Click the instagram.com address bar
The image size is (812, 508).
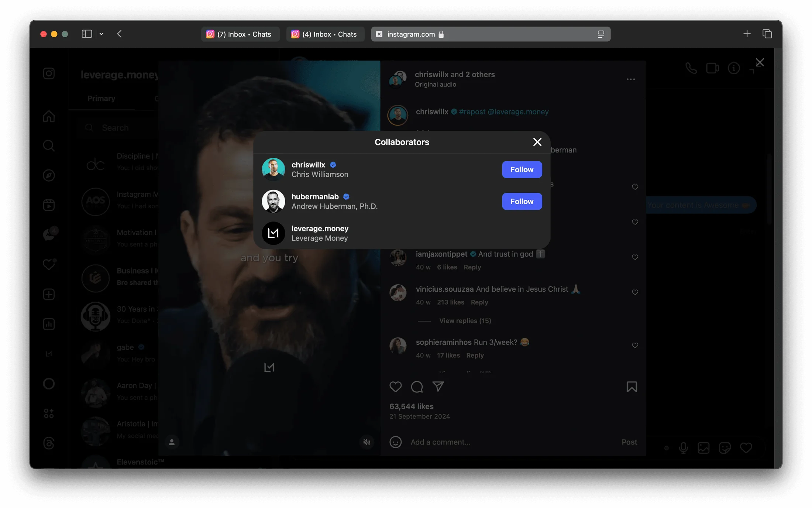491,34
